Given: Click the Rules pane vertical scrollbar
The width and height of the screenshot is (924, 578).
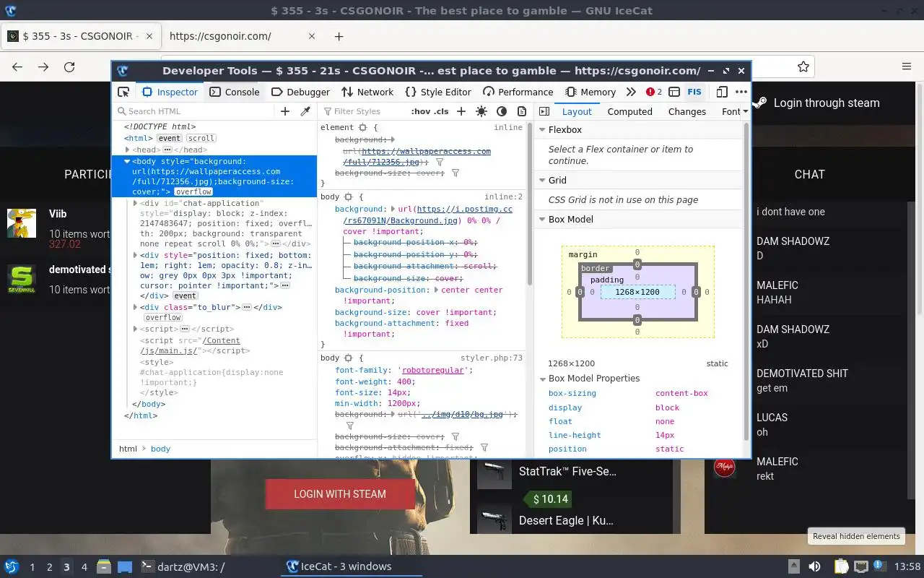Looking at the screenshot, I should point(530,202).
